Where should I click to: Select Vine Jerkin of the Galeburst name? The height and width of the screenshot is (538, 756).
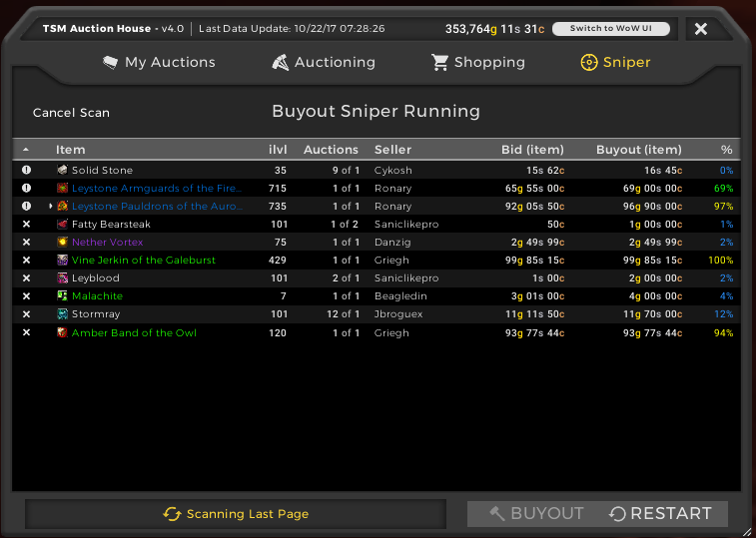(143, 260)
